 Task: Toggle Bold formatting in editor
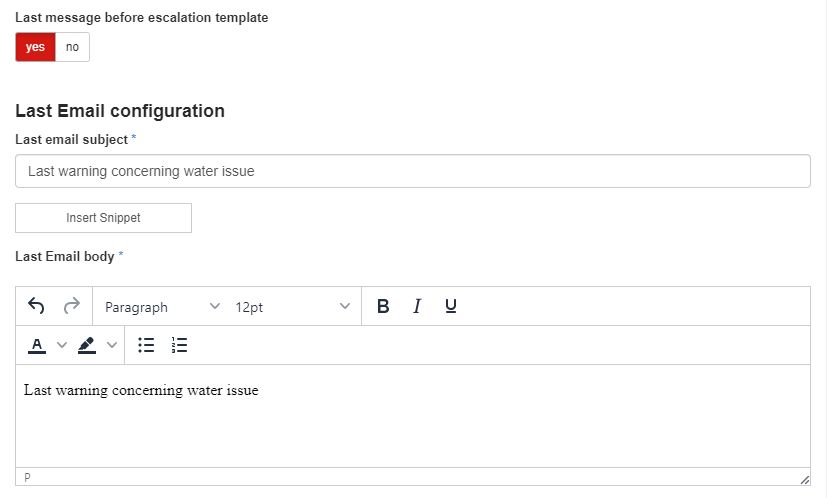pos(383,306)
